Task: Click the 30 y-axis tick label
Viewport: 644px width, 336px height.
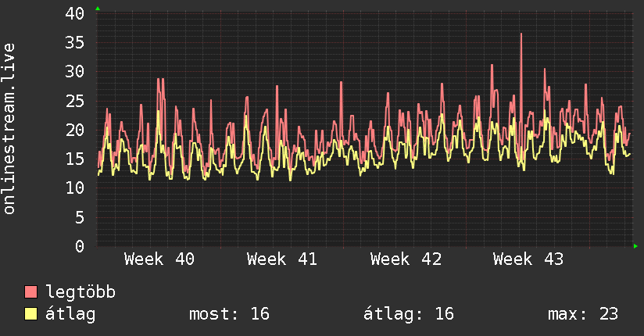Action: click(75, 72)
